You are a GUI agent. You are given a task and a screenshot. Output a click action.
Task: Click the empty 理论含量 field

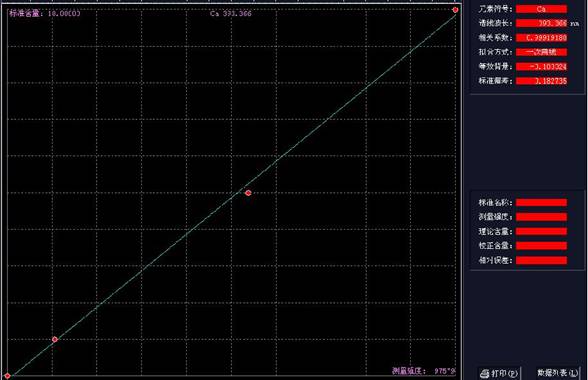(x=541, y=231)
